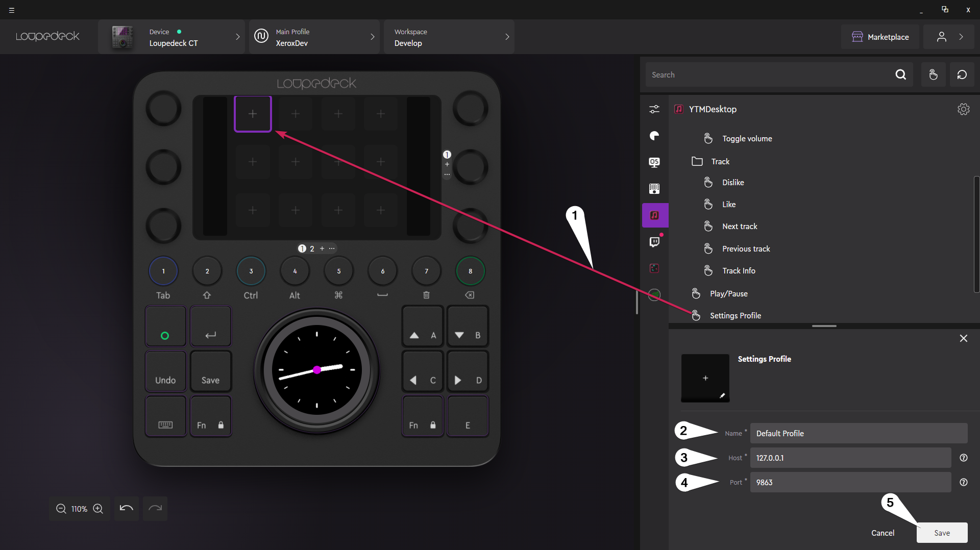Viewport: 980px width, 550px height.
Task: Zoom out the device view
Action: (x=61, y=509)
